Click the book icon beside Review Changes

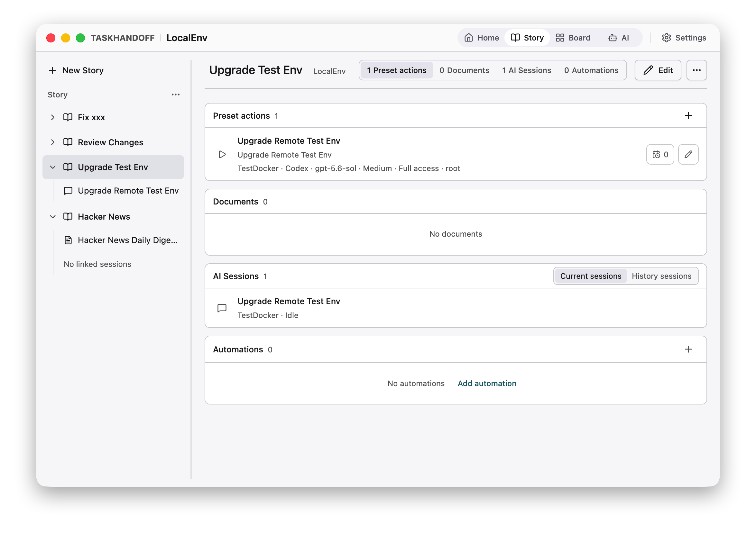point(68,142)
